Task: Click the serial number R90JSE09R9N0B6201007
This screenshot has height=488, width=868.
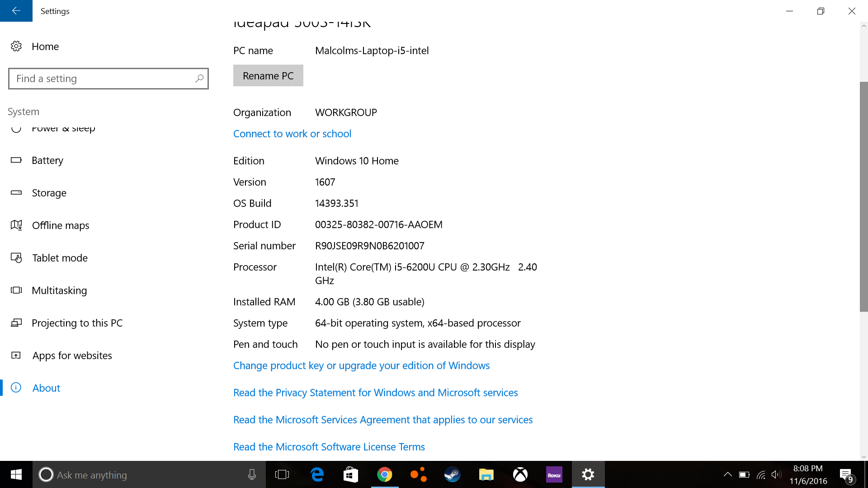Action: [369, 246]
